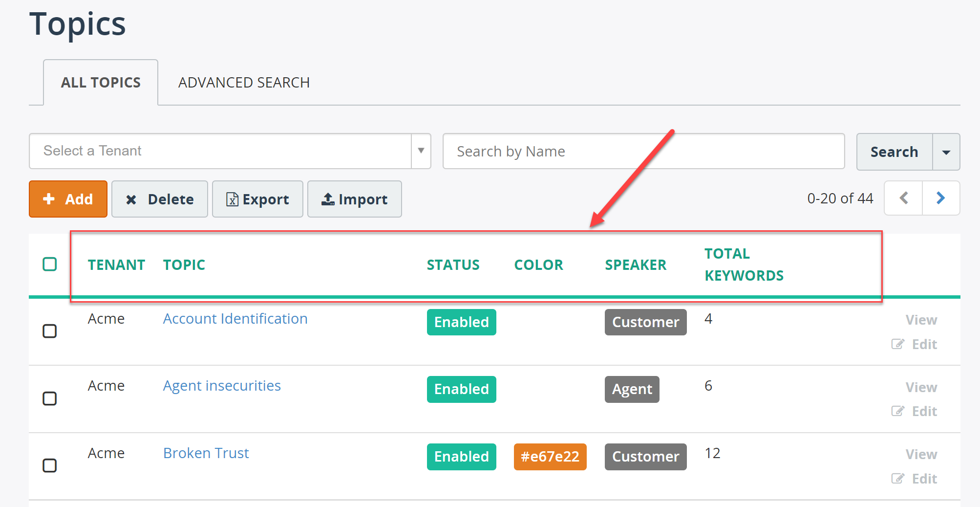Viewport: 980px width, 507px height.
Task: Click Edit for Agent insecurities
Action: point(915,411)
